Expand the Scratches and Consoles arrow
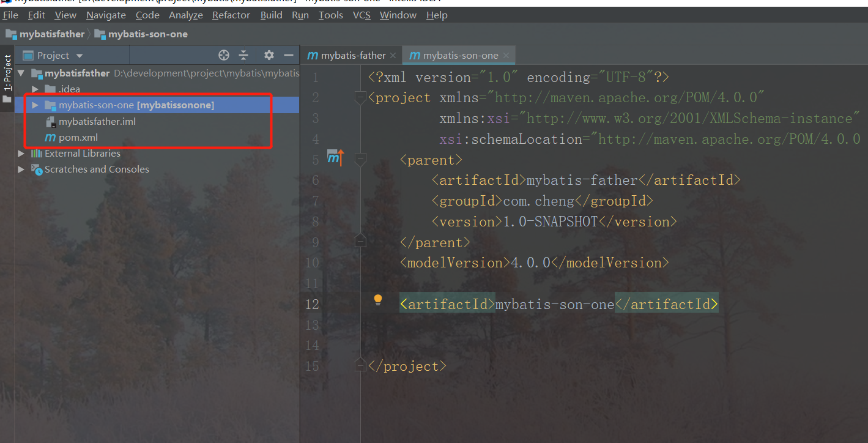This screenshot has width=868, height=443. pos(21,169)
